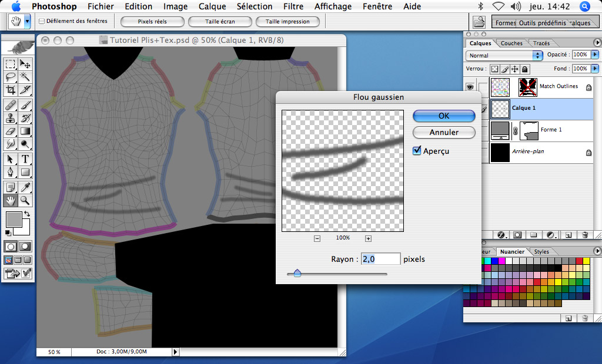Select the Gradient tool
Image resolution: width=602 pixels, height=364 pixels.
pos(25,131)
